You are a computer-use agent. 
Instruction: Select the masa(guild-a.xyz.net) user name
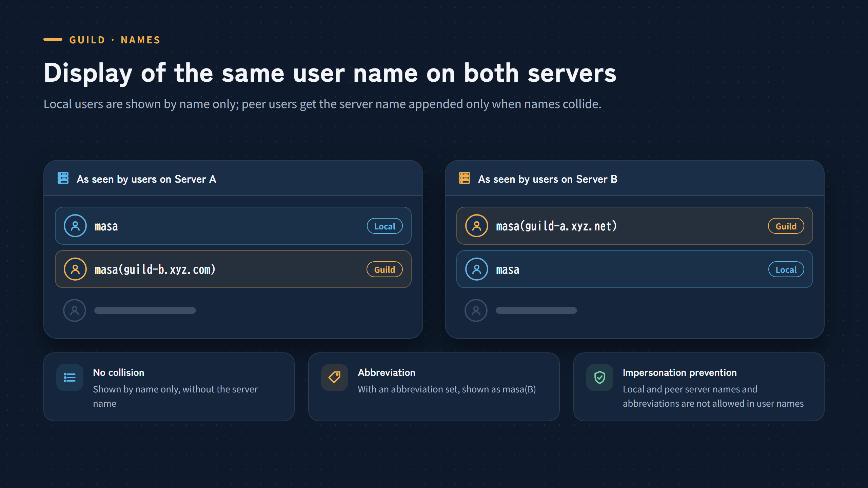(x=556, y=226)
